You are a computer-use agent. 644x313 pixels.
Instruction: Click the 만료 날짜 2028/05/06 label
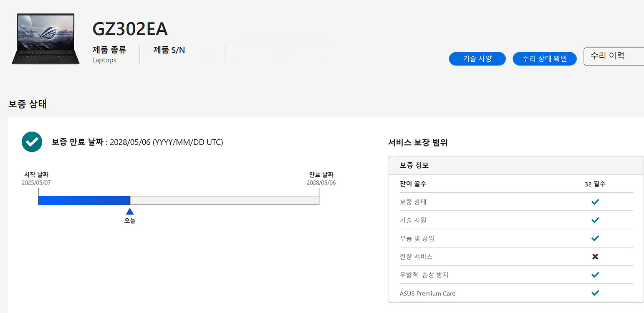pos(321,179)
